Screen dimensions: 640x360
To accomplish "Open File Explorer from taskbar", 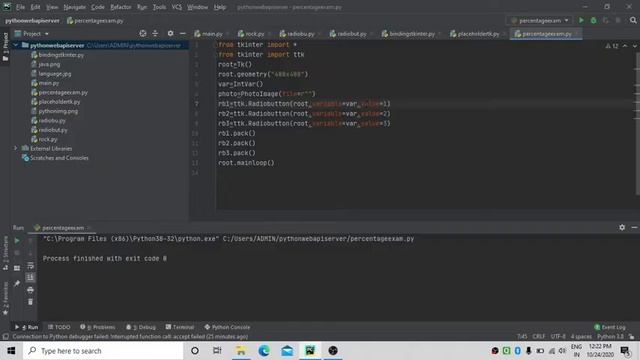I will coord(241,351).
